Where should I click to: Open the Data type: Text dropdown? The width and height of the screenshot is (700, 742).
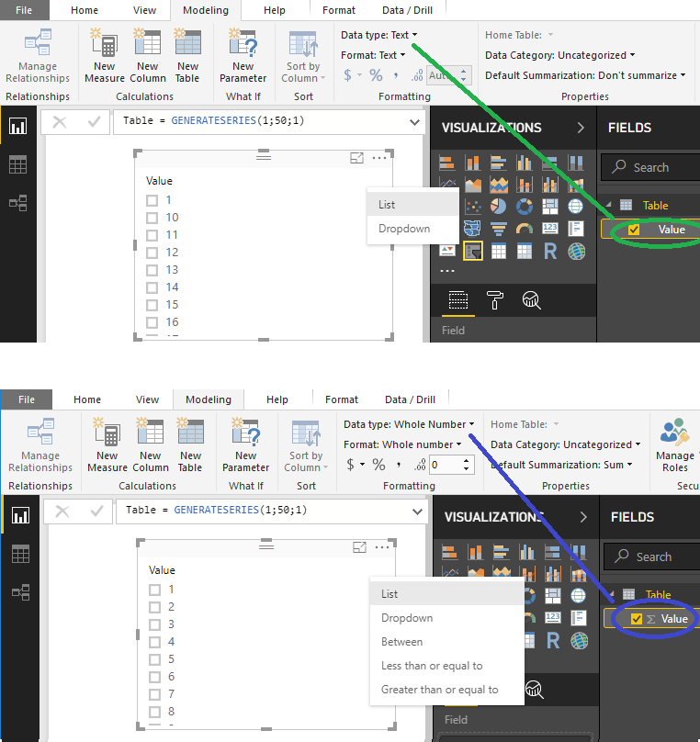[x=379, y=35]
